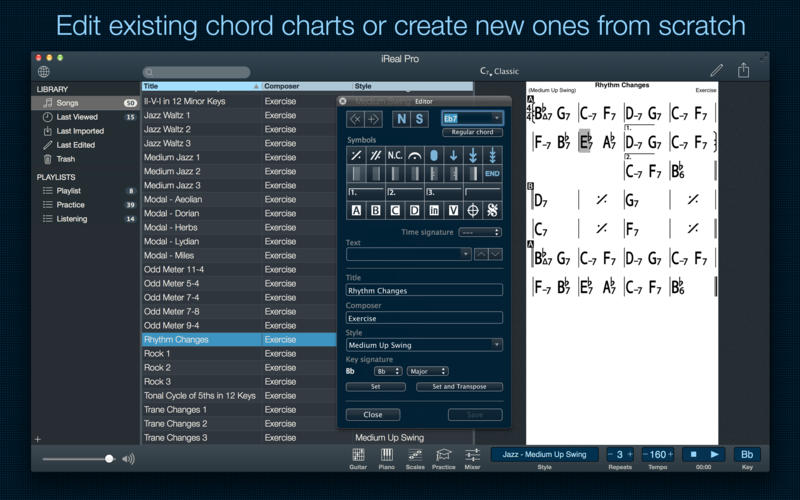Screen dimensions: 800x500
Task: Open the Major key mode dropdown
Action: click(x=427, y=371)
